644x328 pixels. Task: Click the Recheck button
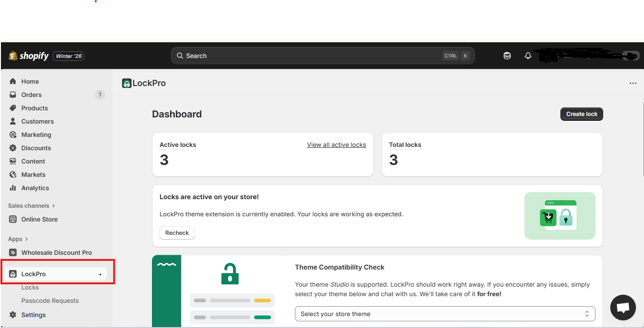click(177, 233)
